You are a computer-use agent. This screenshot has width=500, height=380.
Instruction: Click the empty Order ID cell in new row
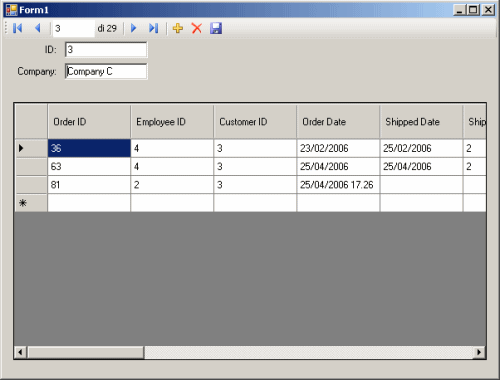[x=89, y=203]
